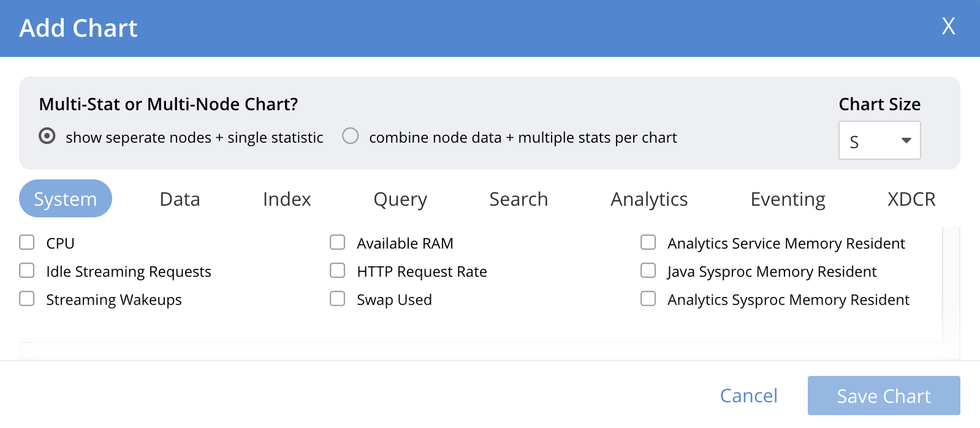Enable the CPU checkbox
The width and height of the screenshot is (980, 428).
(x=27, y=242)
